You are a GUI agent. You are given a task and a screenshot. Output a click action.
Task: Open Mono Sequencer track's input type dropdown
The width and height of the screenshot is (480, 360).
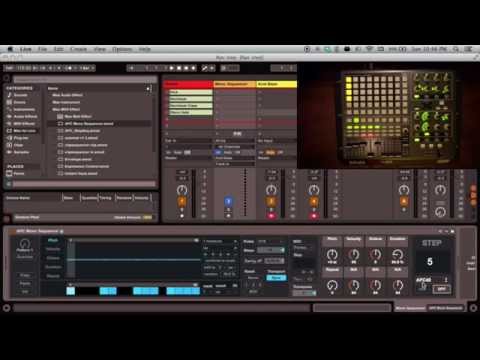pyautogui.click(x=235, y=141)
